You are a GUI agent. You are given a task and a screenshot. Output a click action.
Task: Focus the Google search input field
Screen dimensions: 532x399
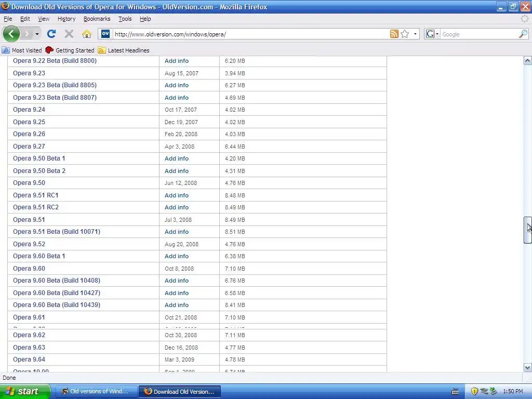click(x=479, y=34)
